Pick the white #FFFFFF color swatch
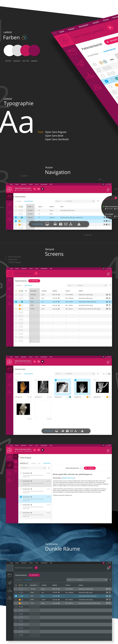Viewport: 118px width, 644px height. point(9,51)
